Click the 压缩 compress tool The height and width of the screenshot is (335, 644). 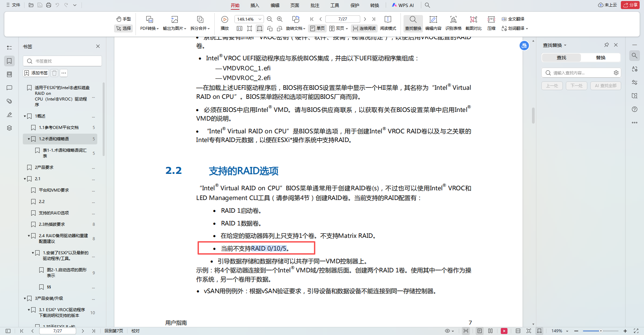pos(491,23)
